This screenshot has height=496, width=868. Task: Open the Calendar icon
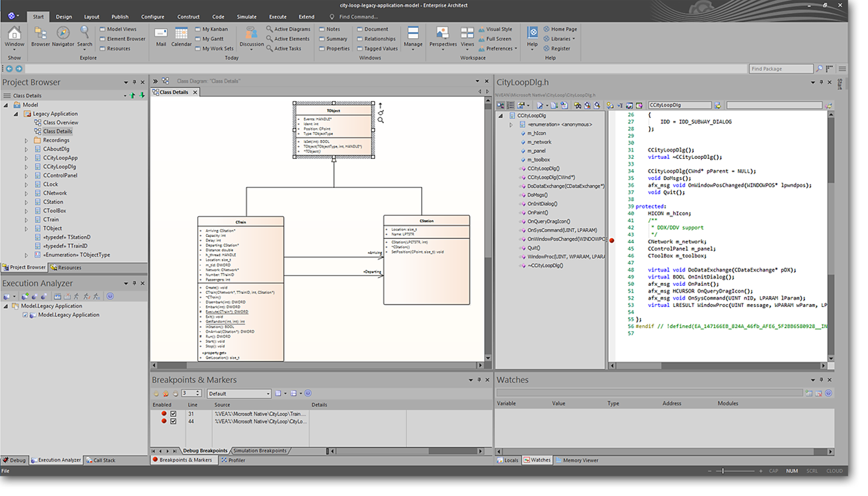[x=181, y=33]
